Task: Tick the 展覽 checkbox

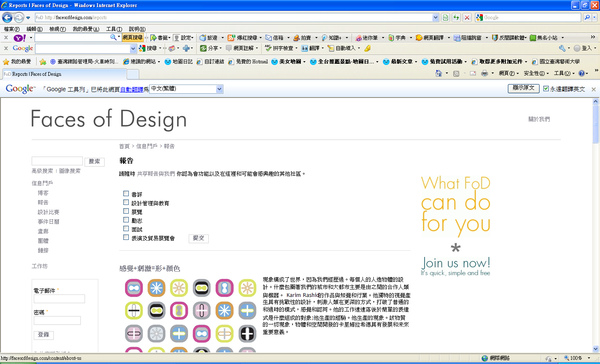Action: coord(126,211)
